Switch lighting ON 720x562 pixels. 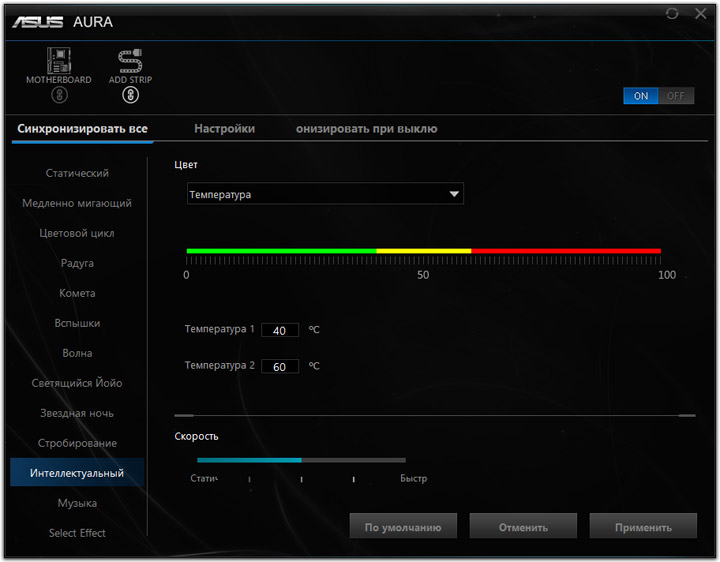point(641,96)
